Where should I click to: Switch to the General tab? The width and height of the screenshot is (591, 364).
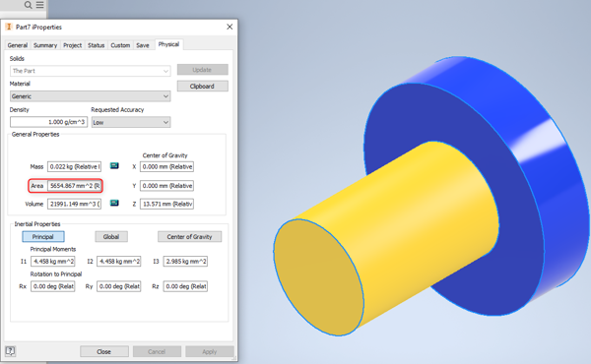pyautogui.click(x=18, y=45)
